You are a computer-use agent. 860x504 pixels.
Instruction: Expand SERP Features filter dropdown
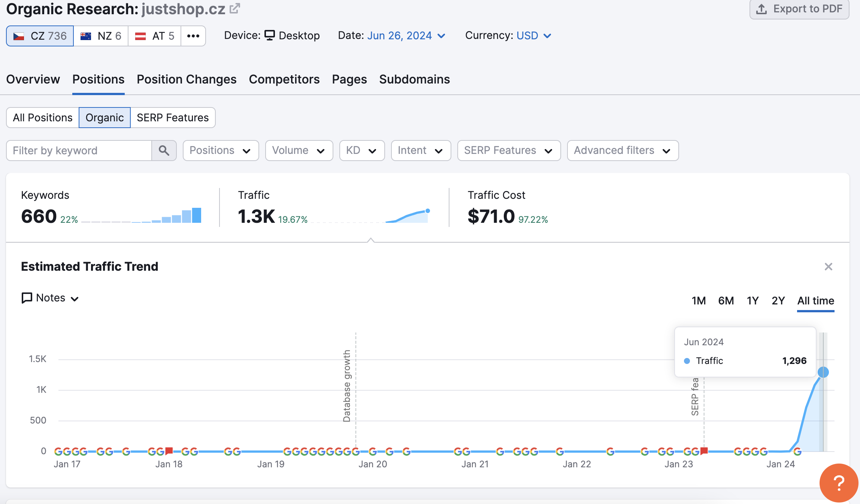point(509,151)
